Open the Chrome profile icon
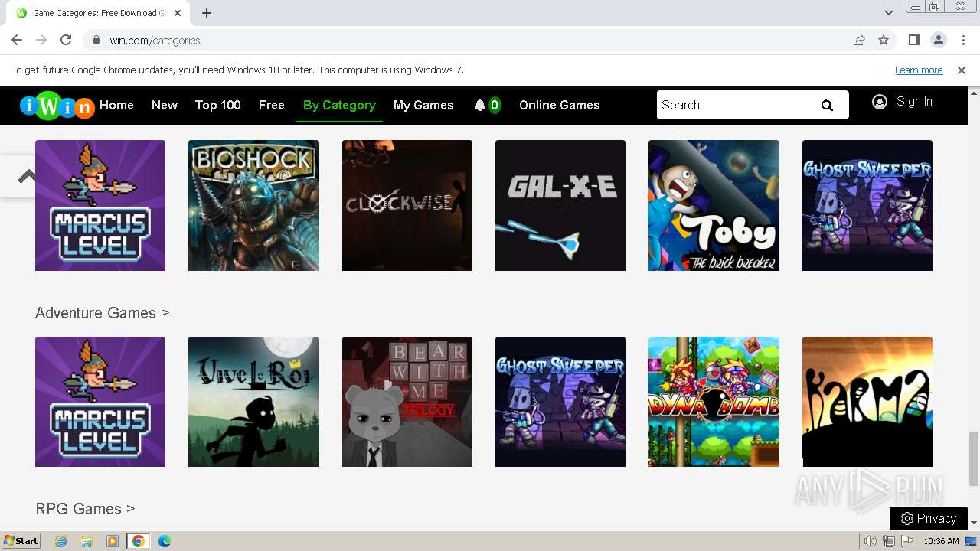Screen dimensions: 980x551 [x=938, y=41]
